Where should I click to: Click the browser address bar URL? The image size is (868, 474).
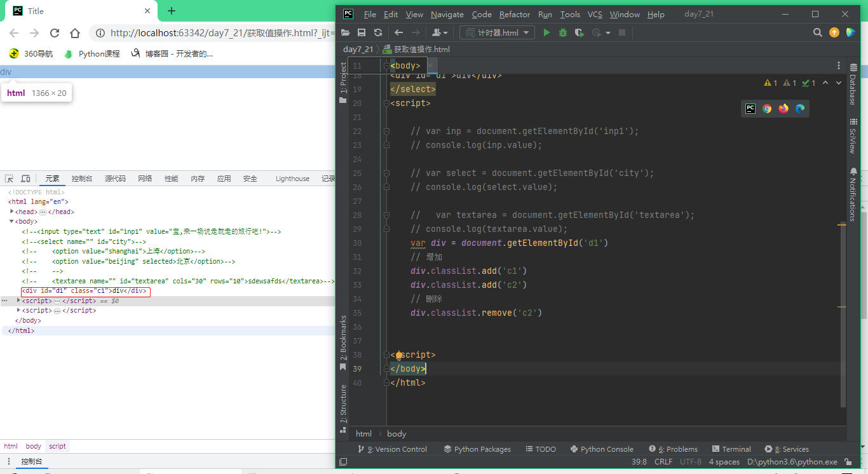[x=222, y=33]
